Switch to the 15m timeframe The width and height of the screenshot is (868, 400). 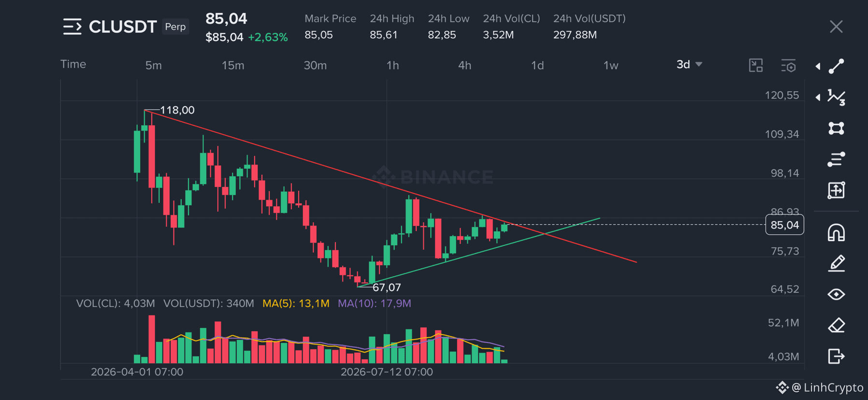(x=233, y=65)
